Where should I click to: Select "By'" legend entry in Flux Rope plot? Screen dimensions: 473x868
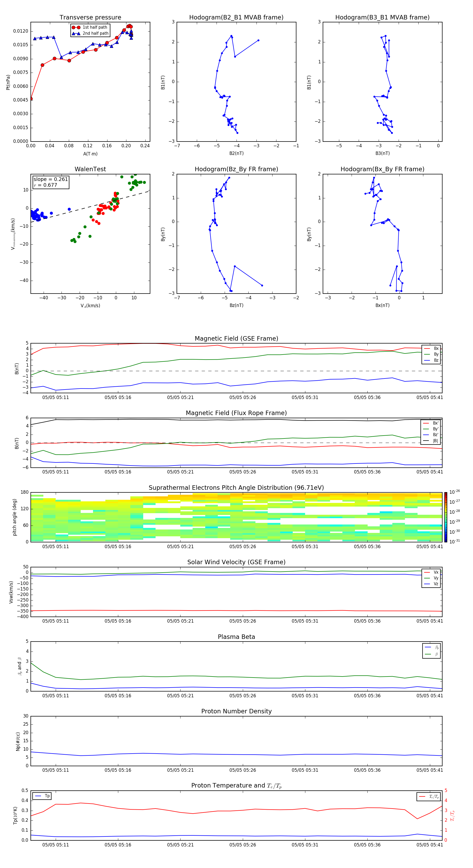coord(431,429)
